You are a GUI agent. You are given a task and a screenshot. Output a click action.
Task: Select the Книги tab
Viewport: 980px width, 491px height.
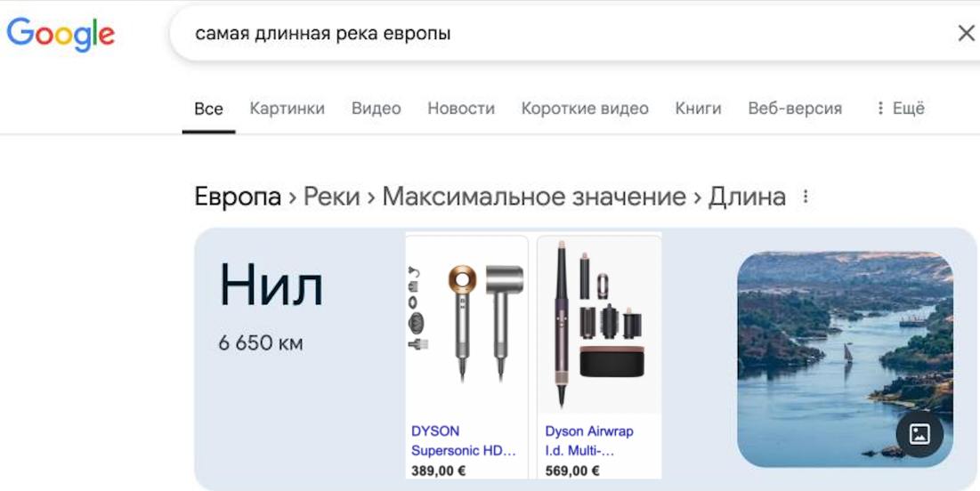[698, 109]
